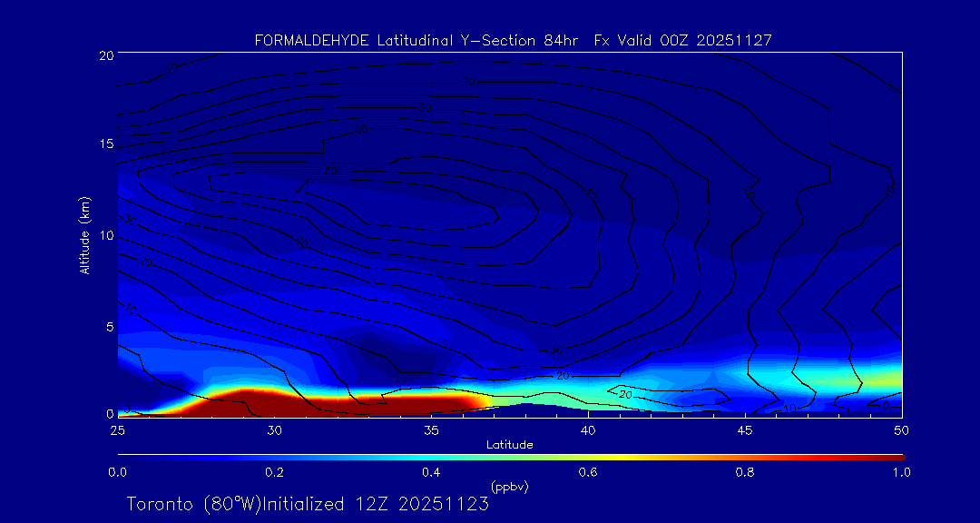Click the colorbar at the 0.4 mark

click(431, 456)
